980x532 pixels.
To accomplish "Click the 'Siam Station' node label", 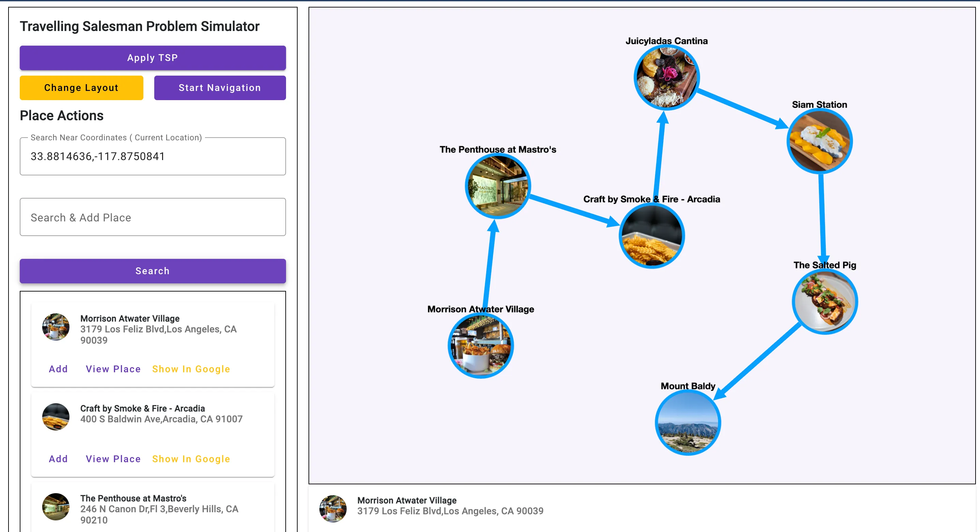I will [820, 104].
